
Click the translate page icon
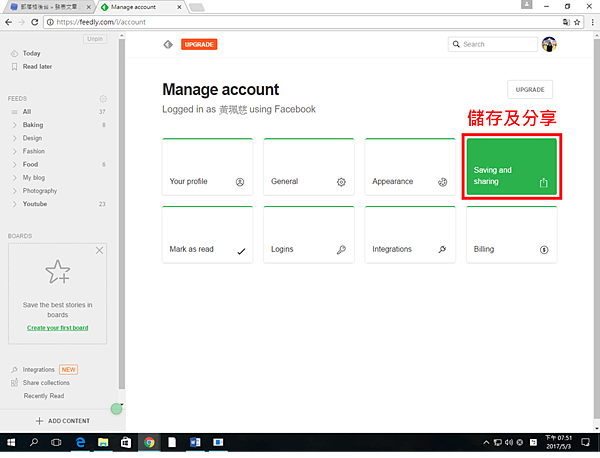click(x=566, y=22)
